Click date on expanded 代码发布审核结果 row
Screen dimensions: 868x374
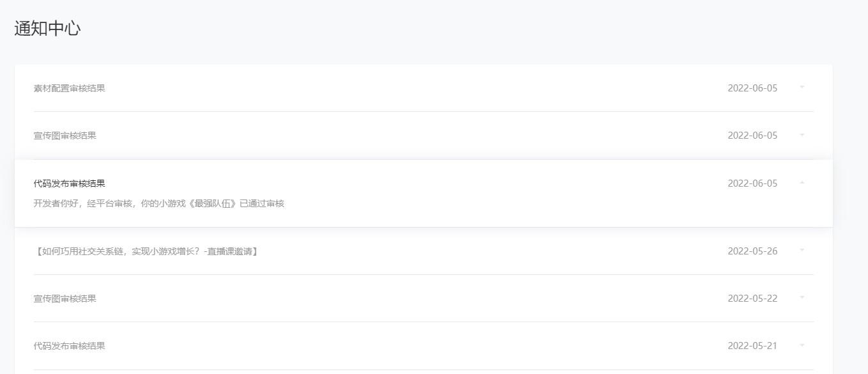coord(752,183)
